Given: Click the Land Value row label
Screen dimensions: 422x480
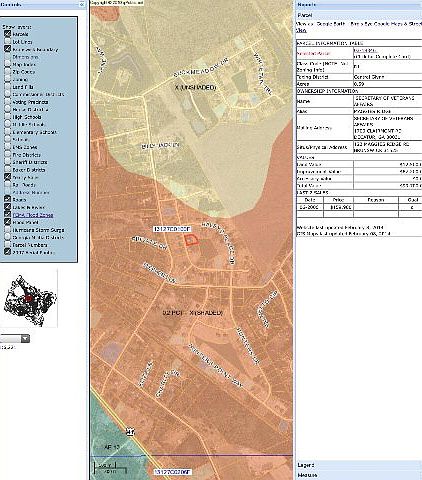Looking at the screenshot, I should point(309,164).
